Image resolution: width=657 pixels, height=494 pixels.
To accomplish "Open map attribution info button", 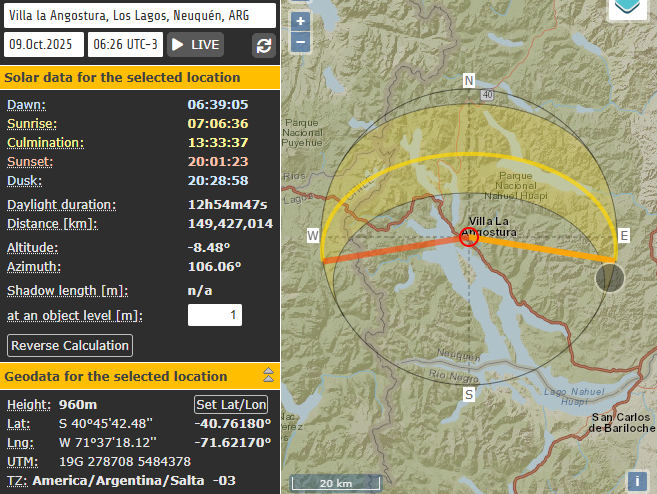I will (x=636, y=481).
